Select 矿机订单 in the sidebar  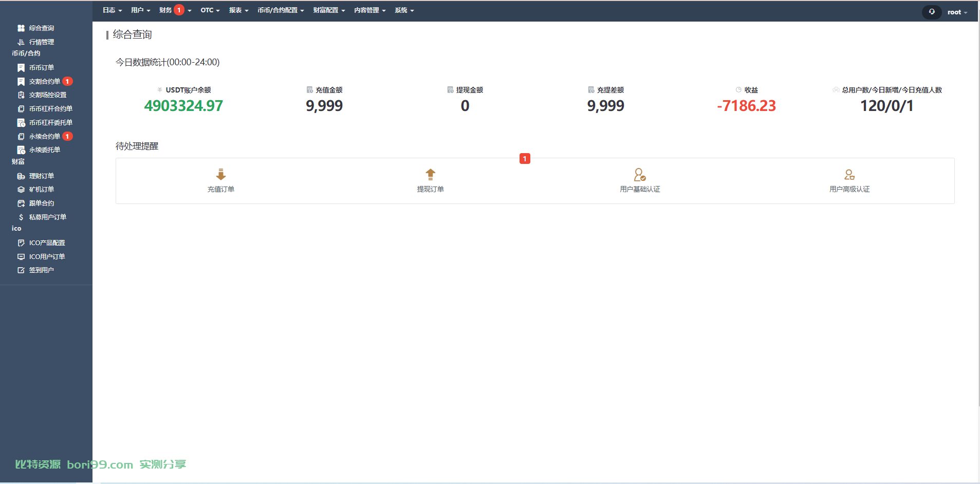(42, 190)
